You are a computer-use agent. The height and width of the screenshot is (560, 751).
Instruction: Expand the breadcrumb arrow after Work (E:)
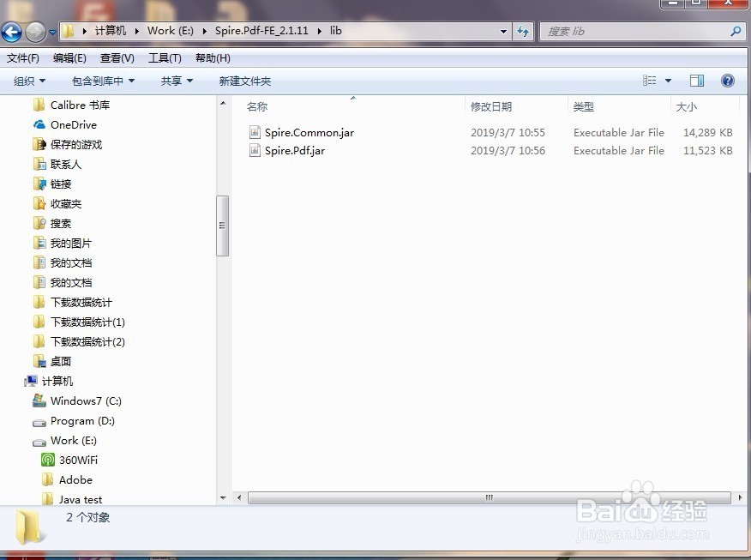click(205, 31)
